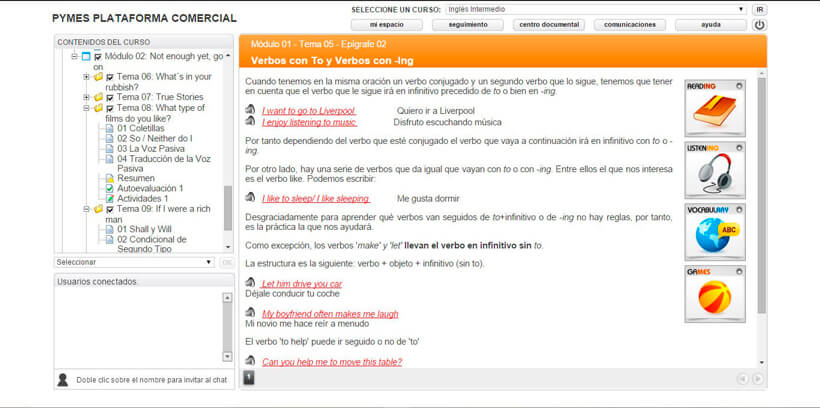Click the link 'Let him drive you car'

click(302, 284)
